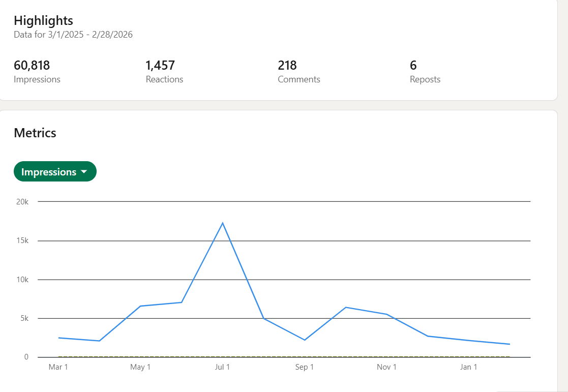Click the final data point at the line's end

[510, 344]
